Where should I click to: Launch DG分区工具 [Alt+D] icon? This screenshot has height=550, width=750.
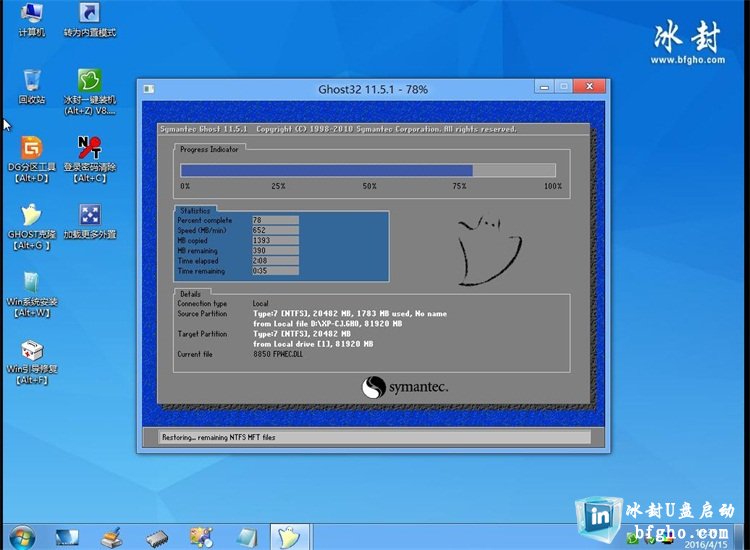tap(32, 159)
